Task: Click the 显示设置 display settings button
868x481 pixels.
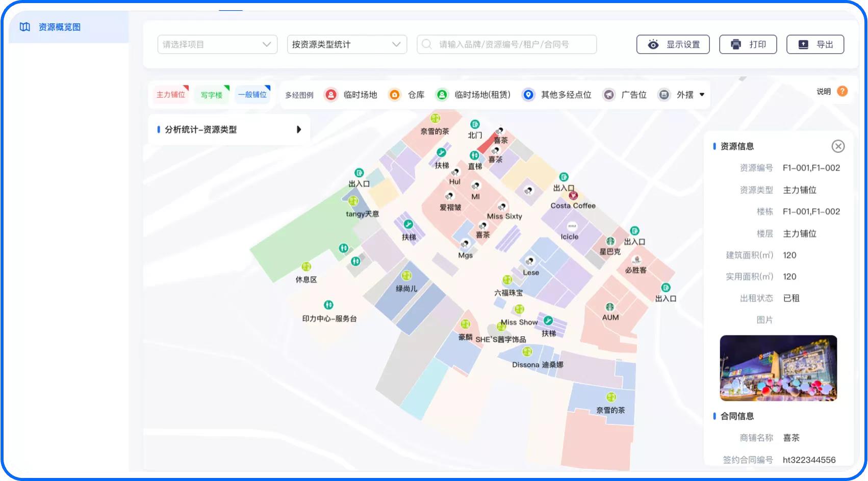Action: coord(673,44)
